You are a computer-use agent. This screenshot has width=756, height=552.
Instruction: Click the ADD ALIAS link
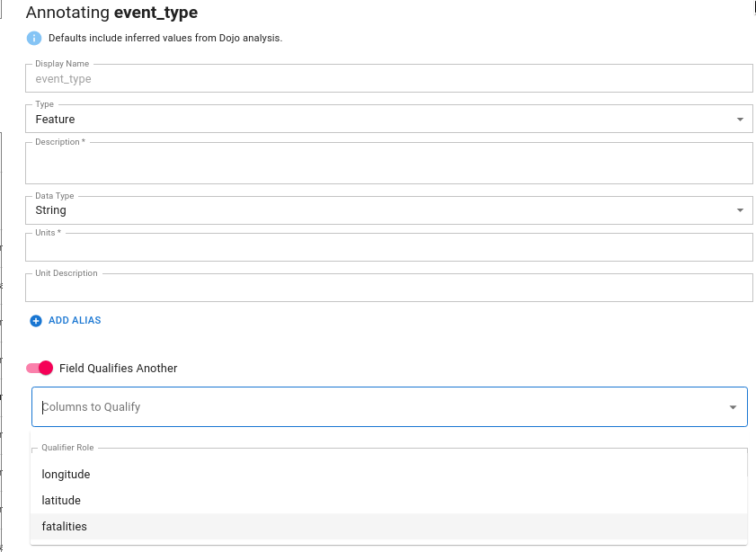tap(75, 321)
